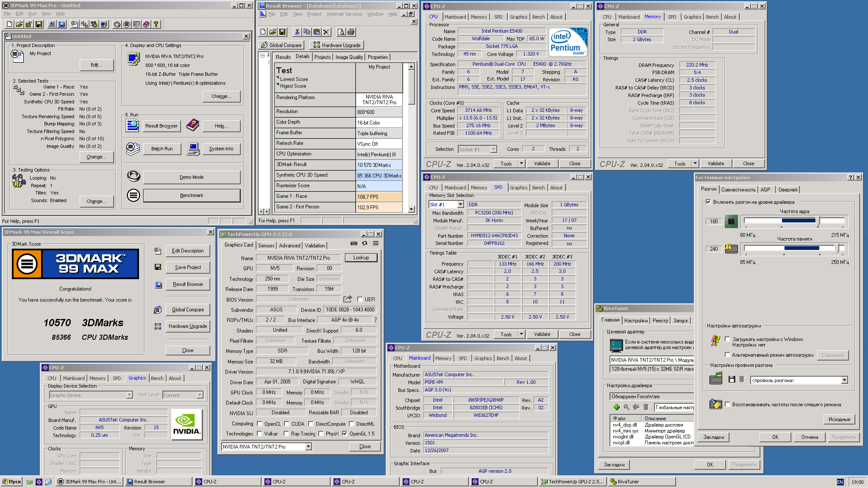Enable alternative autostart mode checkbox
The image size is (868, 488).
pyautogui.click(x=727, y=355)
